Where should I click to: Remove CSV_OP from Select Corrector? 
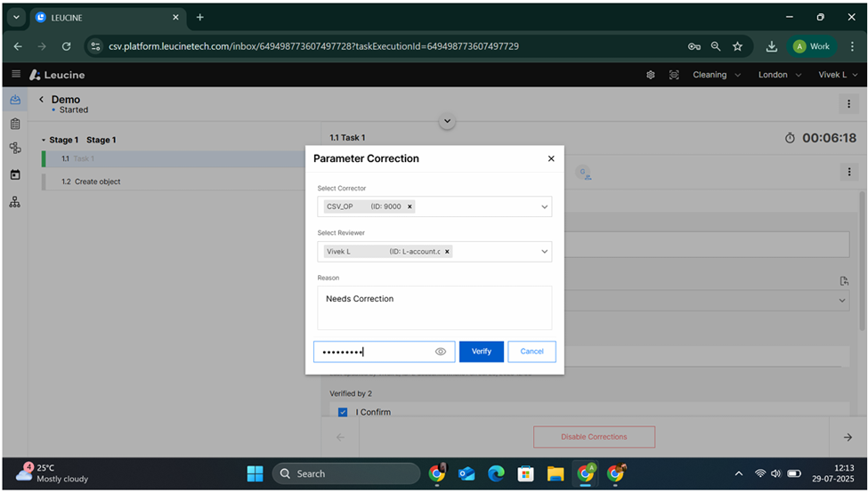[410, 206]
